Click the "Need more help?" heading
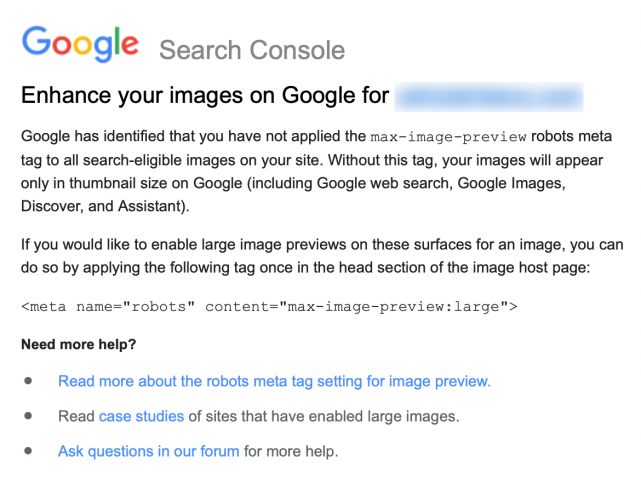The width and height of the screenshot is (641, 486). click(x=79, y=345)
